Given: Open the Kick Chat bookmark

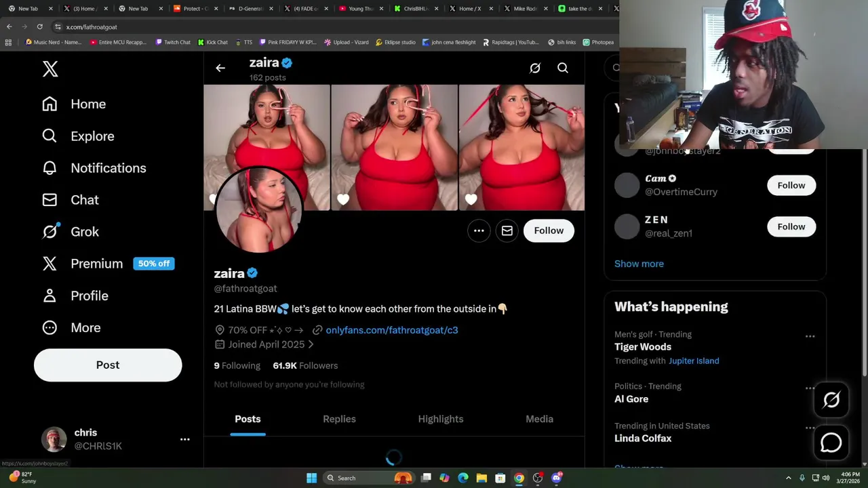Looking at the screenshot, I should tap(213, 42).
